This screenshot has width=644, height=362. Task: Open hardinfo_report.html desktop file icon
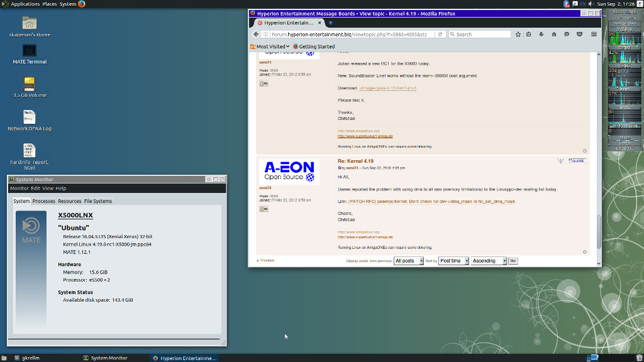30,156
